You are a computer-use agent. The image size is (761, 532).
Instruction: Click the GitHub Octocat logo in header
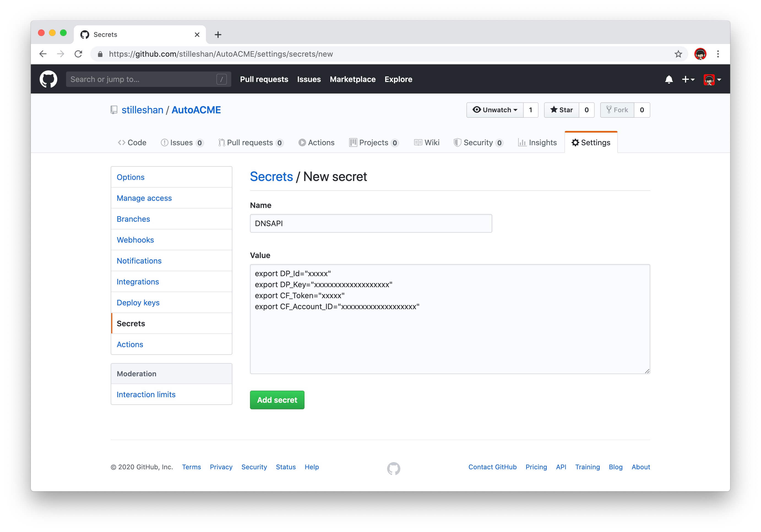click(48, 79)
